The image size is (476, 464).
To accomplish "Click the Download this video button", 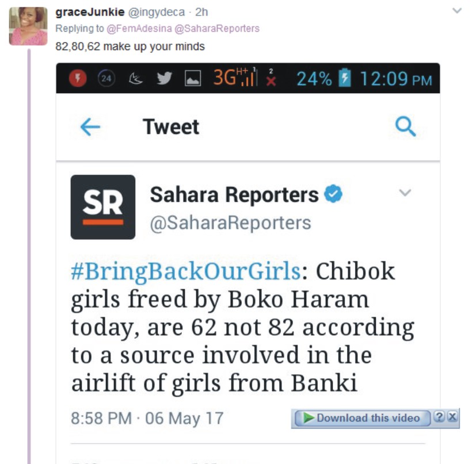I will click(363, 418).
